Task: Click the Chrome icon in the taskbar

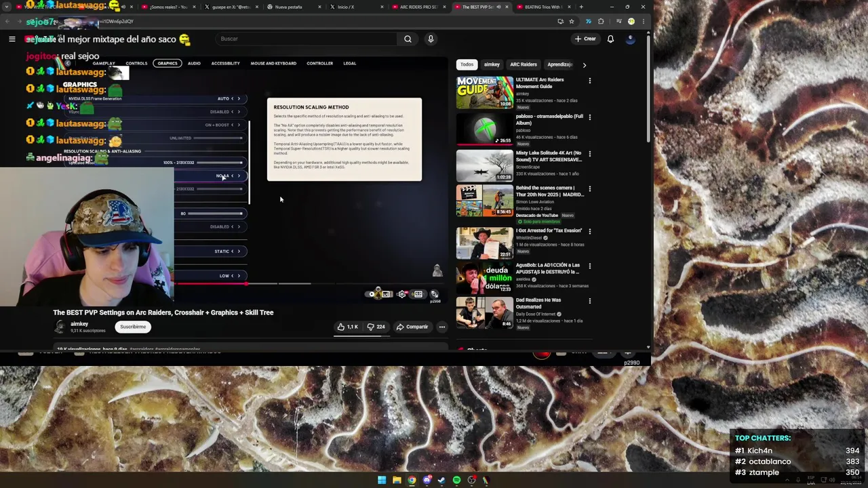Action: (x=412, y=481)
